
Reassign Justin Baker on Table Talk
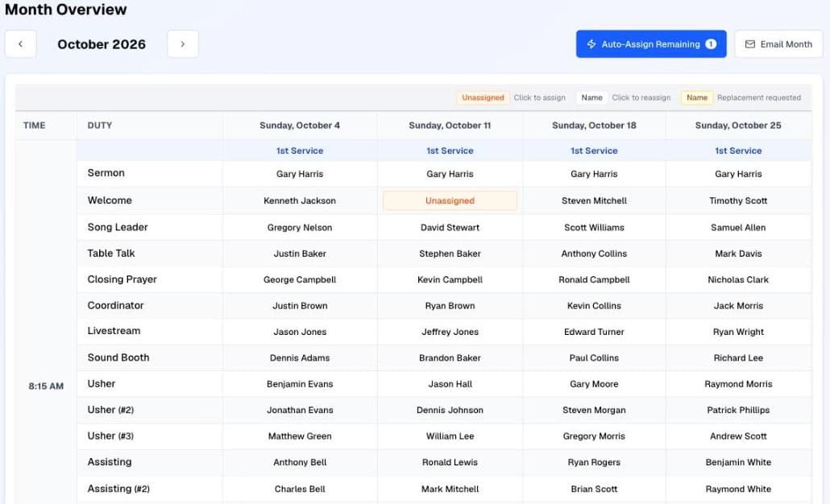pyautogui.click(x=300, y=254)
